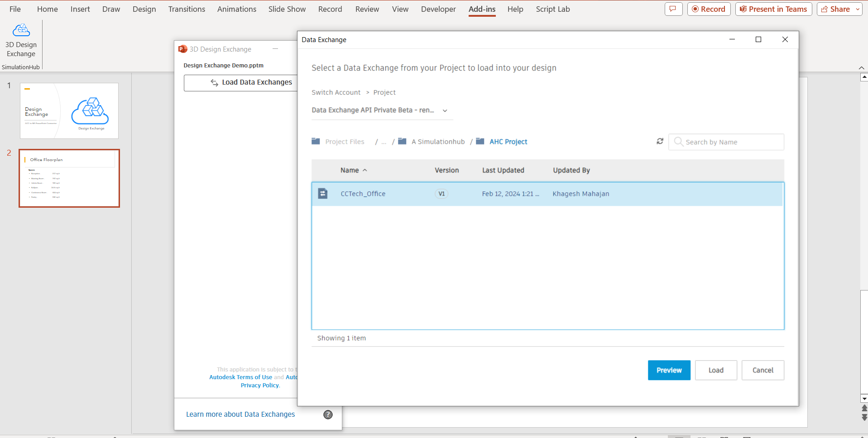
Task: Click the Preview button
Action: click(669, 370)
